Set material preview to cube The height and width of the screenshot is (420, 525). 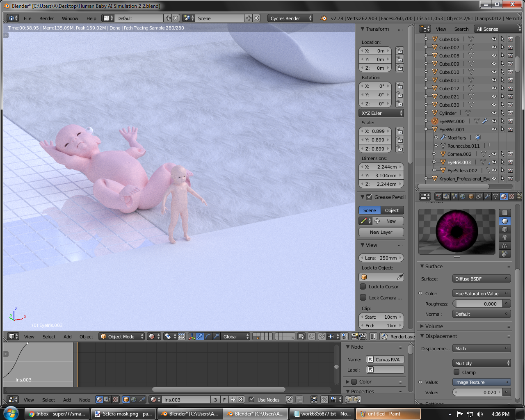[505, 229]
